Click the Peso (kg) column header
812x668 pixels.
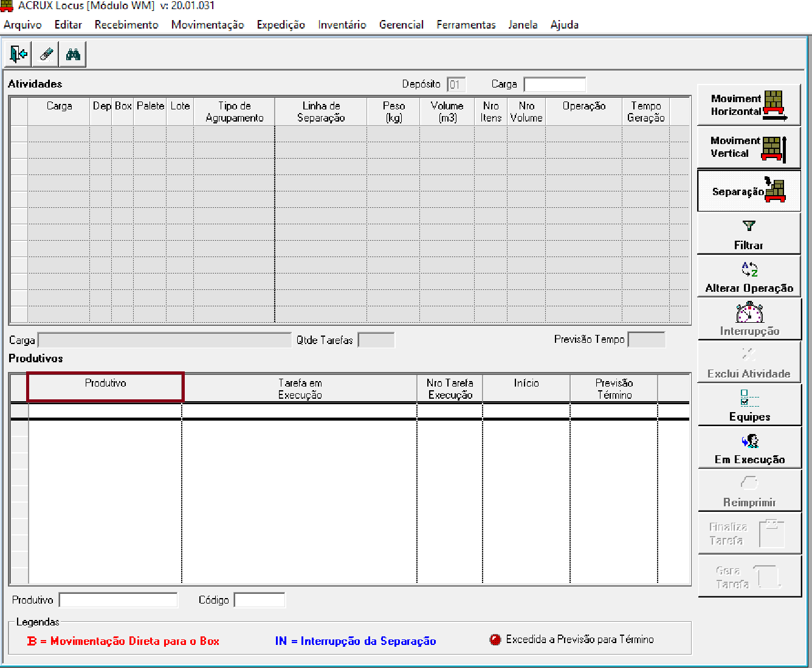(393, 112)
